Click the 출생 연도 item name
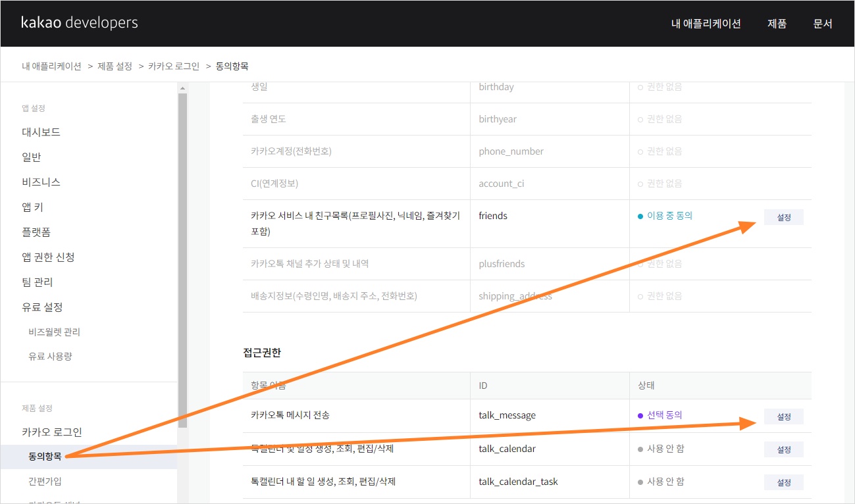Viewport: 855px width, 504px height. coord(269,119)
